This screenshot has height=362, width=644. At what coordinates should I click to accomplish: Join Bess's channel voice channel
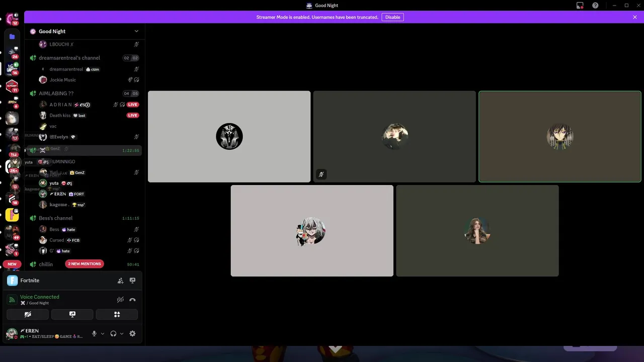85,218
